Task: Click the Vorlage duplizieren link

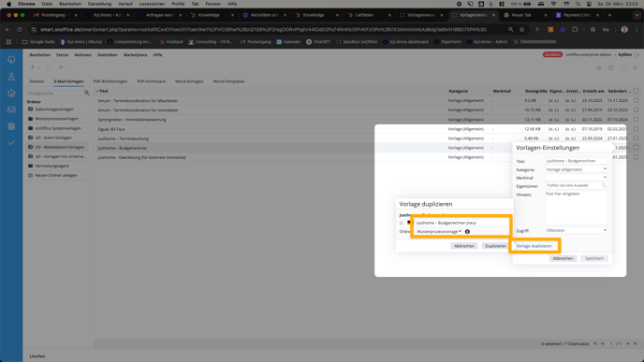Action: click(x=534, y=246)
